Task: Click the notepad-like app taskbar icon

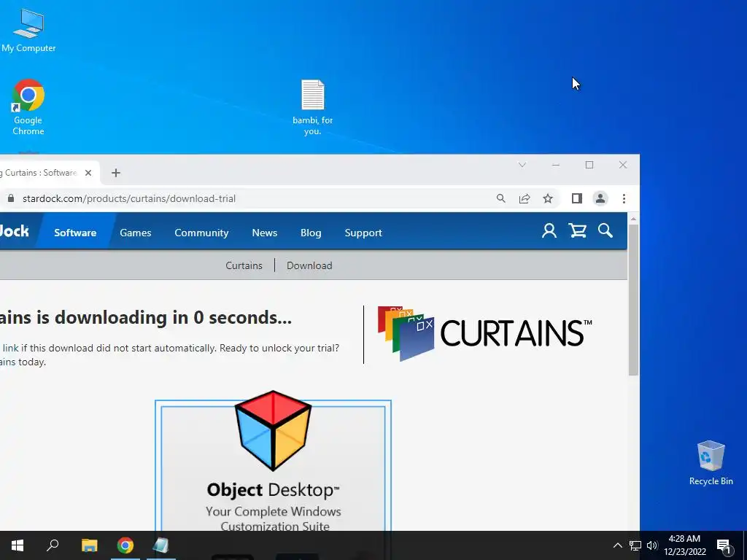Action: click(160, 545)
